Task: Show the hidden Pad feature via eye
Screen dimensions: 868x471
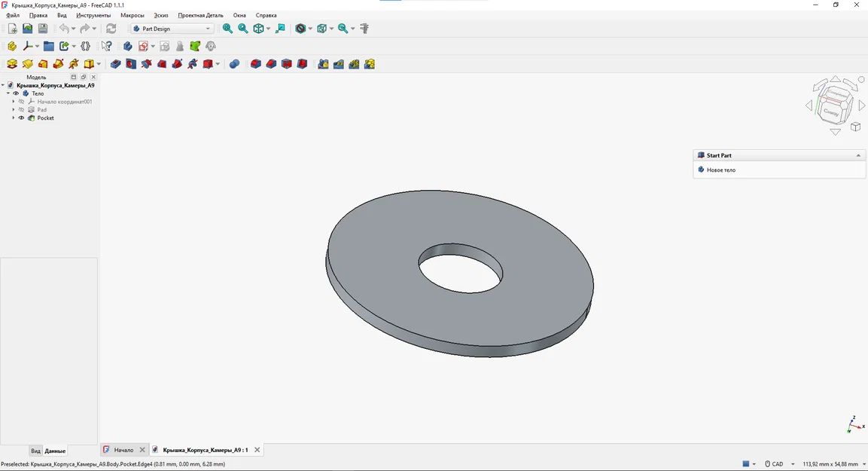Action: coord(22,110)
